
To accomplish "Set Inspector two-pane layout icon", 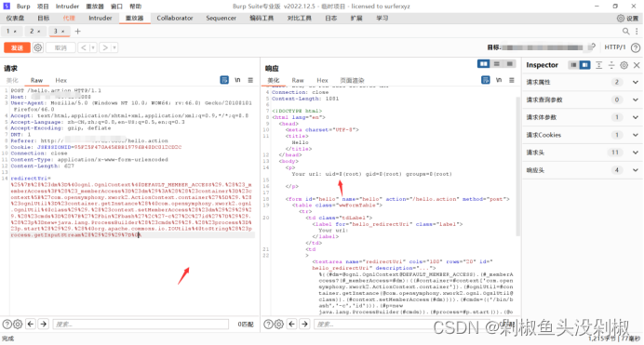I will pyautogui.click(x=584, y=65).
